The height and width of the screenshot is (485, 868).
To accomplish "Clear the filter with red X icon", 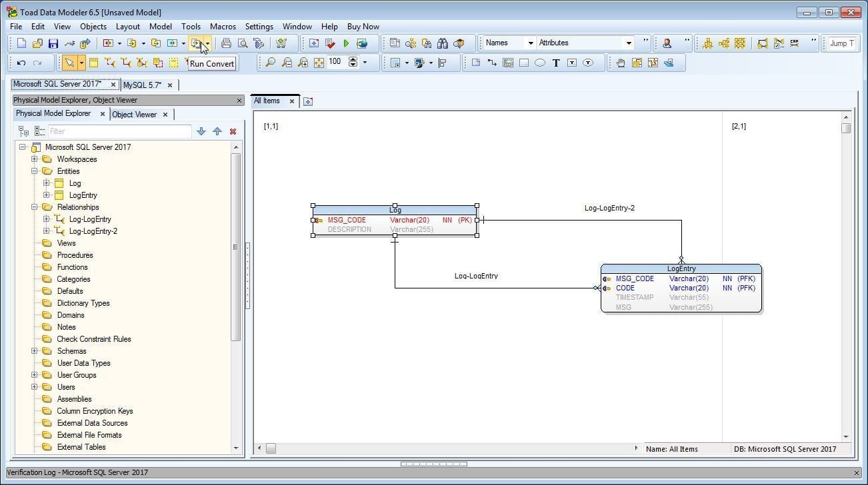I will click(233, 131).
